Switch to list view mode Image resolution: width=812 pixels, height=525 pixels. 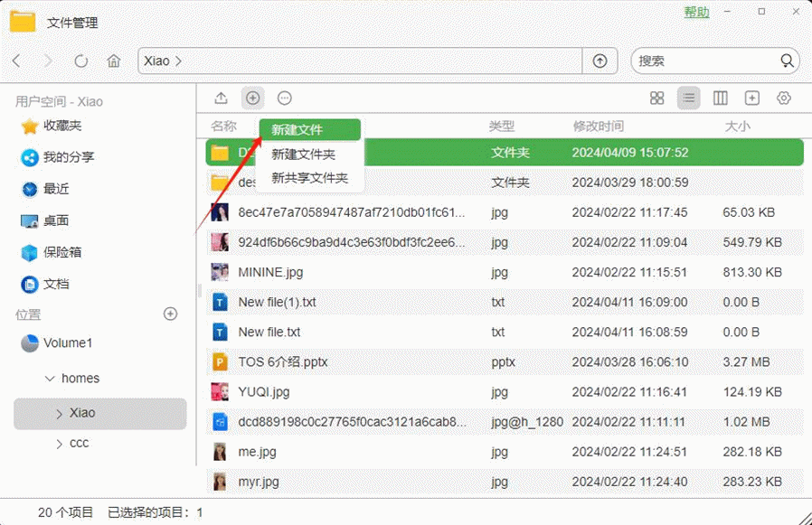click(689, 98)
